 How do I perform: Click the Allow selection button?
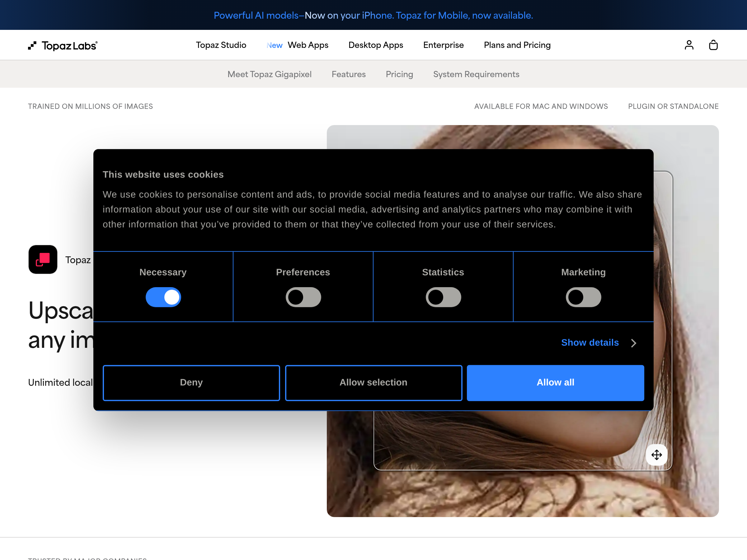pyautogui.click(x=374, y=383)
